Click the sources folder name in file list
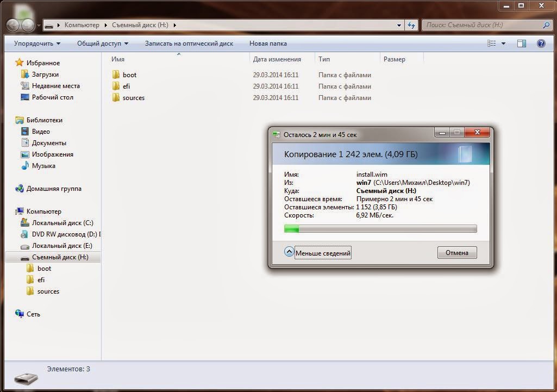 tap(134, 98)
